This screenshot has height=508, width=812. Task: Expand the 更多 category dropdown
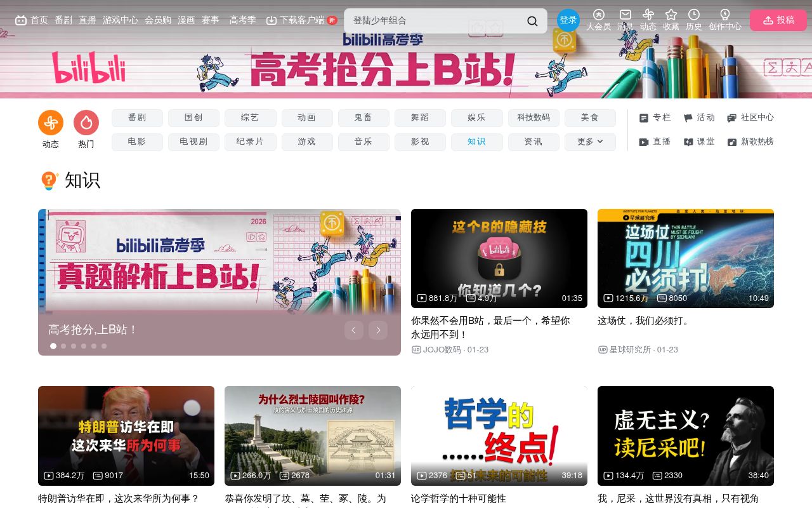pyautogui.click(x=590, y=142)
